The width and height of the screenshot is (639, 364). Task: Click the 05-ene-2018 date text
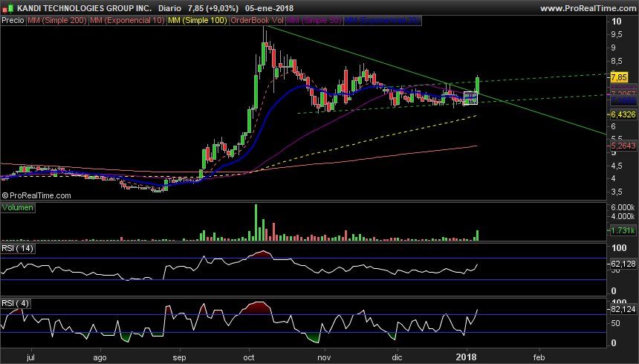click(269, 8)
